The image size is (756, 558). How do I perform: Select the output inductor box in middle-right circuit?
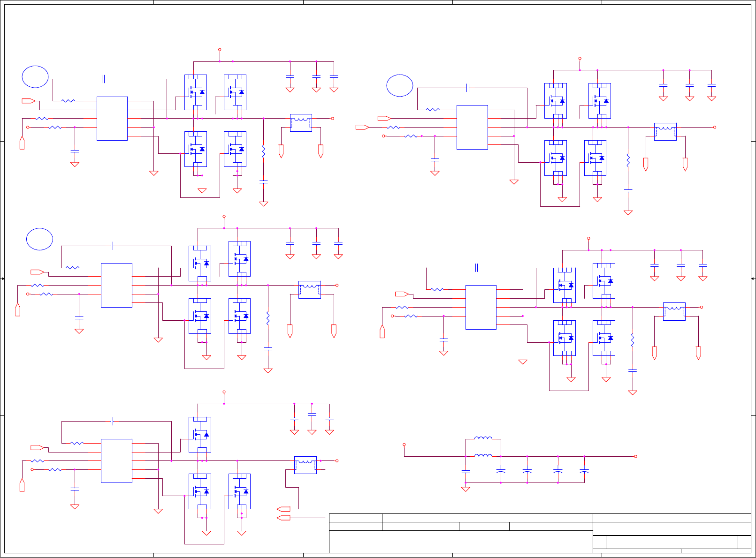click(x=674, y=311)
